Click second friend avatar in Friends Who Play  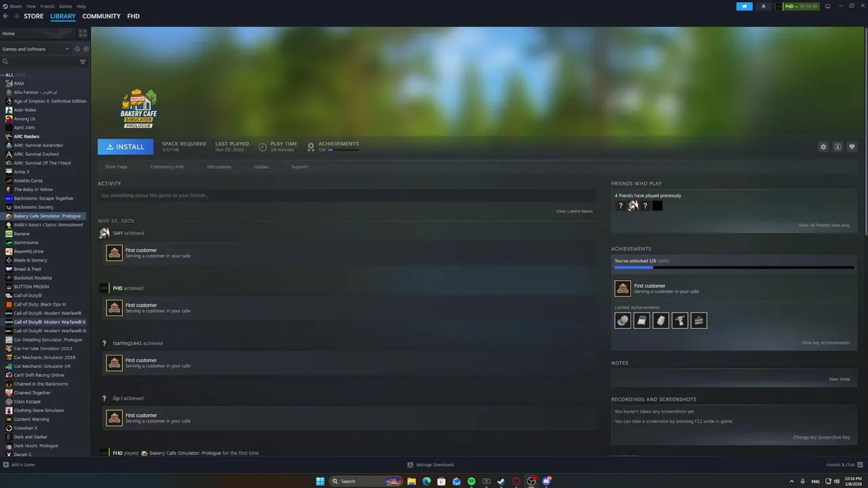click(x=633, y=205)
